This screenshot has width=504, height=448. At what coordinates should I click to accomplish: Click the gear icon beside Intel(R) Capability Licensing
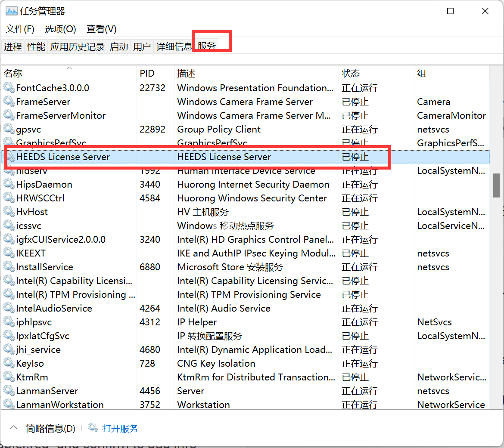coord(9,281)
